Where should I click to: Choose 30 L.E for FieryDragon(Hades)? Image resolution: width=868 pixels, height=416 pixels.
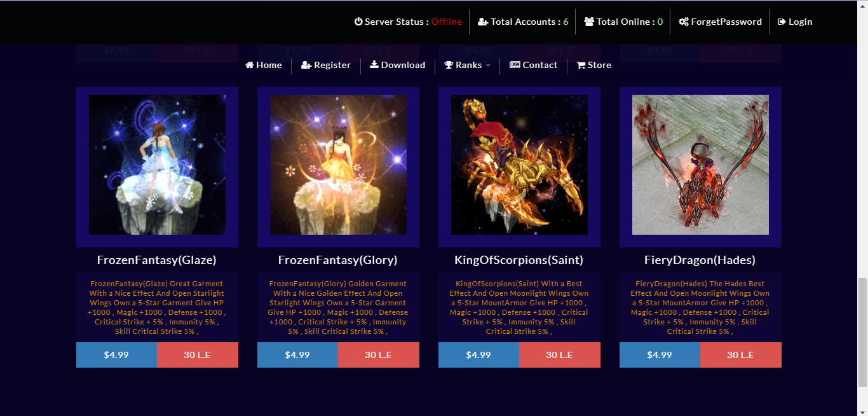(741, 355)
